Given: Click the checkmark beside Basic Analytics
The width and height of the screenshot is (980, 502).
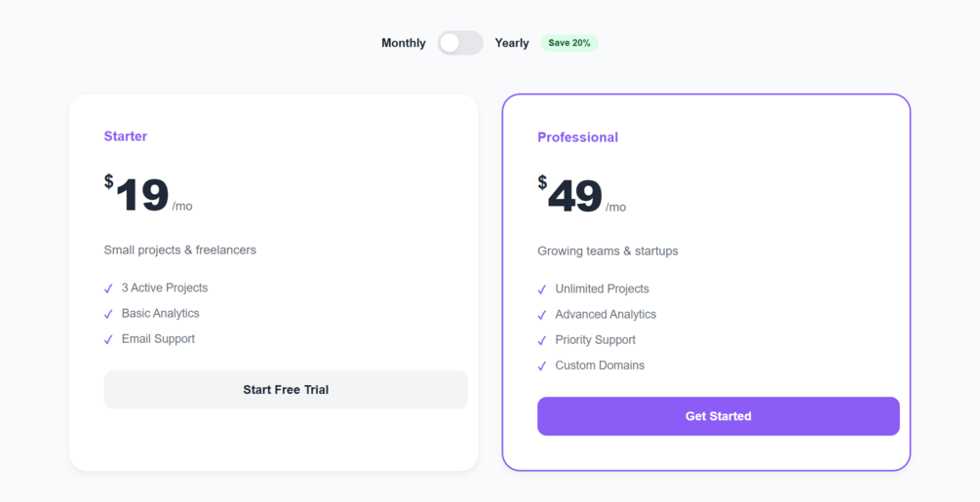Looking at the screenshot, I should pyautogui.click(x=108, y=314).
